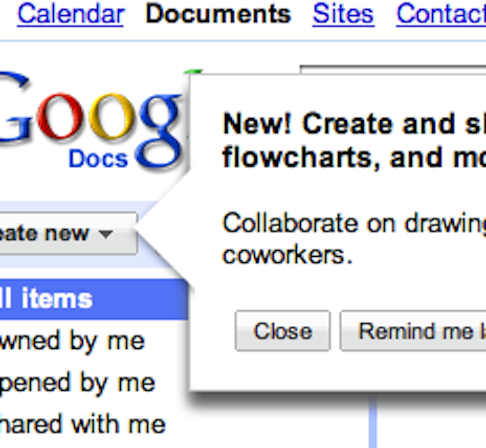Open the Calendar link
The height and width of the screenshot is (448, 486).
click(x=71, y=14)
